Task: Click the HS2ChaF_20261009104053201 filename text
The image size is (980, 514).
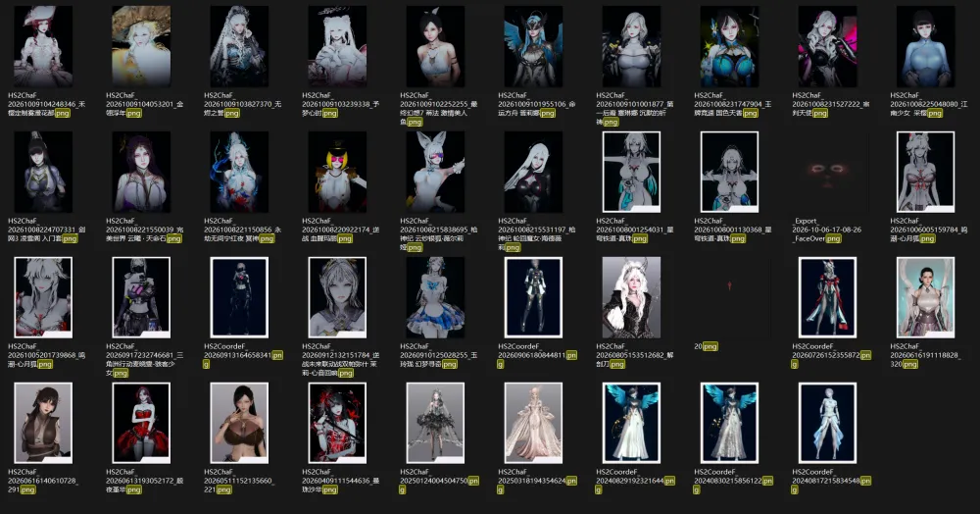Action: pyautogui.click(x=144, y=104)
